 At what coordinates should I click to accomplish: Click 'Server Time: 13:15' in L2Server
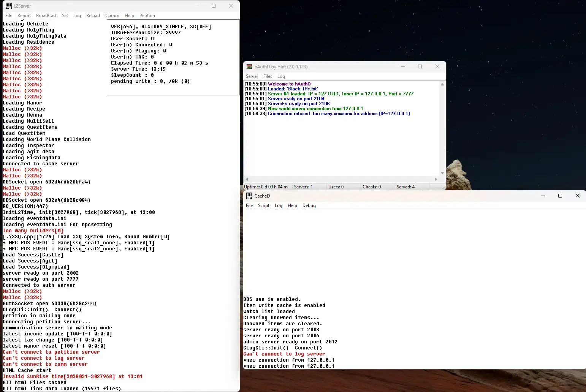[x=138, y=69]
